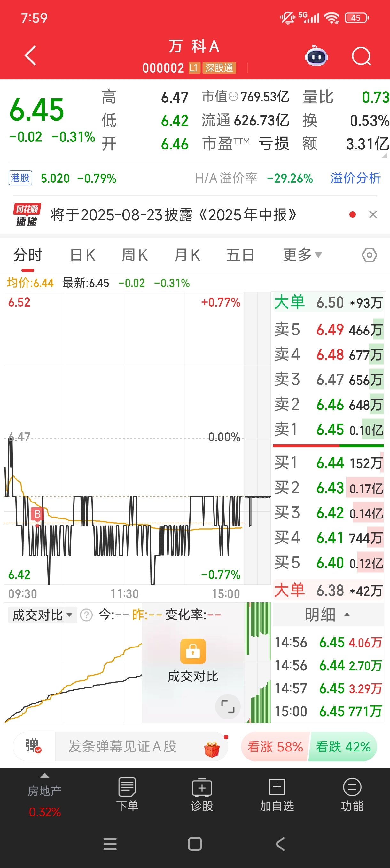This screenshot has height=868, width=390.
Task: Collapse the 明细 trade detail list
Action: [328, 614]
